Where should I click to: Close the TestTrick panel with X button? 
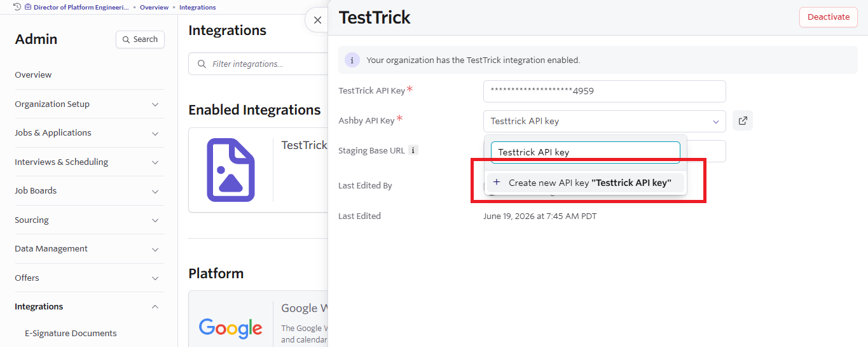tap(317, 20)
